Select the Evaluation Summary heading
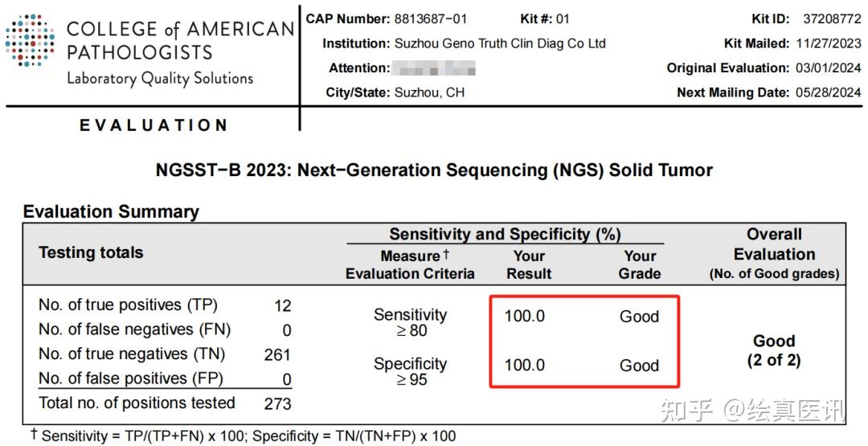This screenshot has width=868, height=446. click(x=111, y=212)
